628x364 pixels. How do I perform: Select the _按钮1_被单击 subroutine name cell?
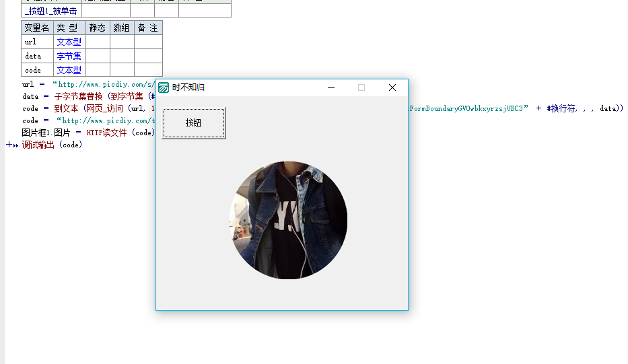(x=51, y=11)
